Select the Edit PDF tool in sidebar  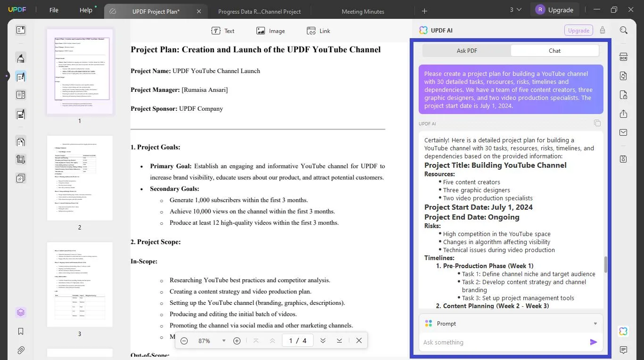[x=20, y=76]
